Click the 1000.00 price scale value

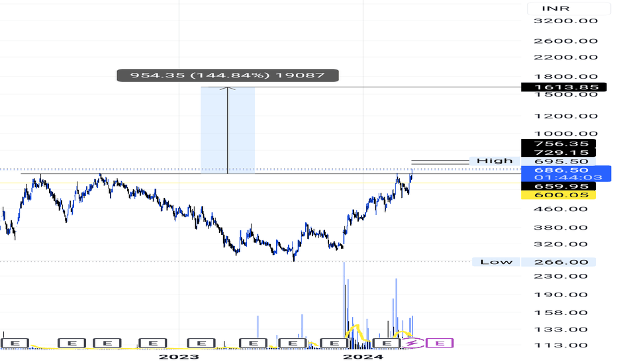click(566, 134)
